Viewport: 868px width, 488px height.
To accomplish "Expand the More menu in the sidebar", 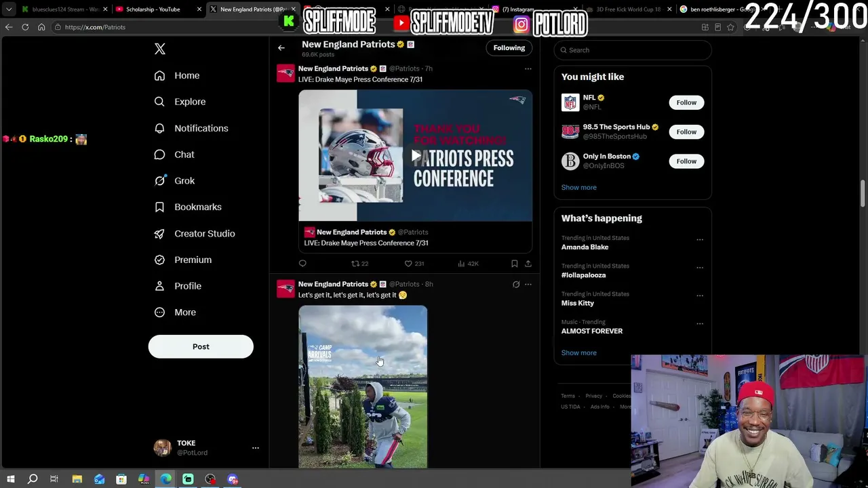I will [176, 312].
